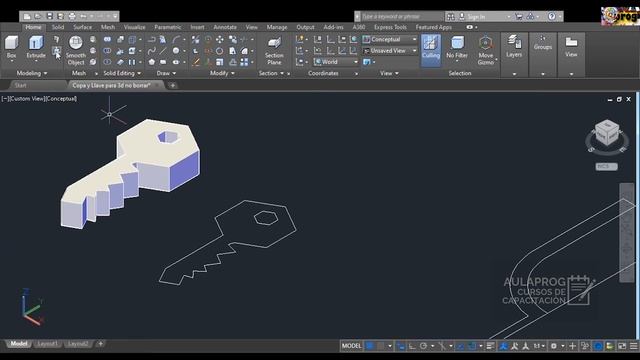
Task: Expand the Section panel title
Action: pos(271,73)
